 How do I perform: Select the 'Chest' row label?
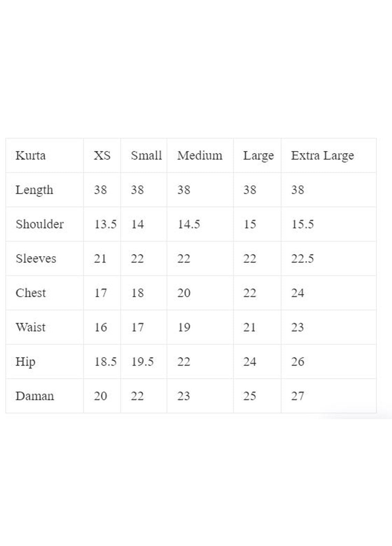[31, 293]
